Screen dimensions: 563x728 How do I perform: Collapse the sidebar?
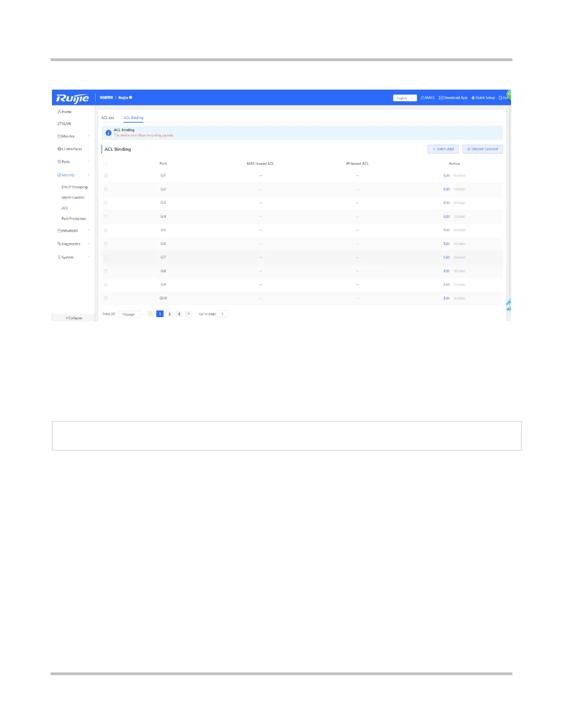coord(74,318)
